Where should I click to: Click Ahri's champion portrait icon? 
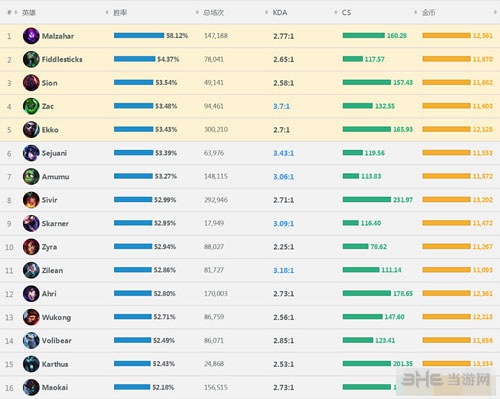point(31,294)
